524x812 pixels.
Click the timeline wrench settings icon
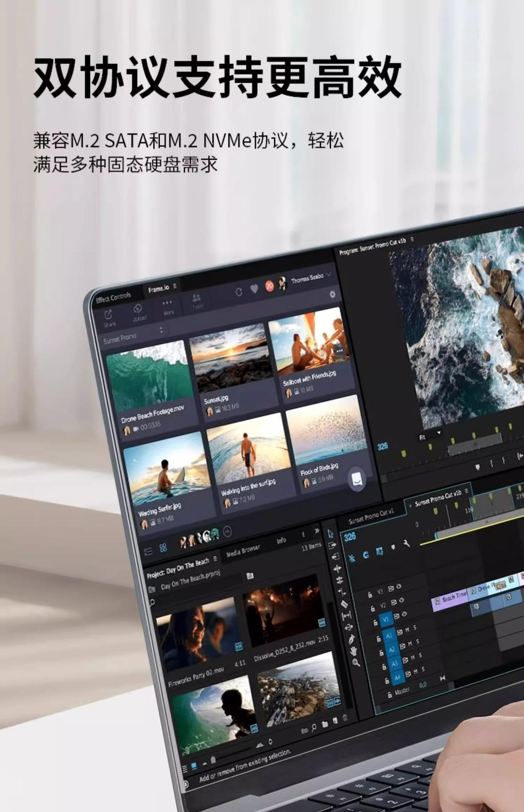407,543
